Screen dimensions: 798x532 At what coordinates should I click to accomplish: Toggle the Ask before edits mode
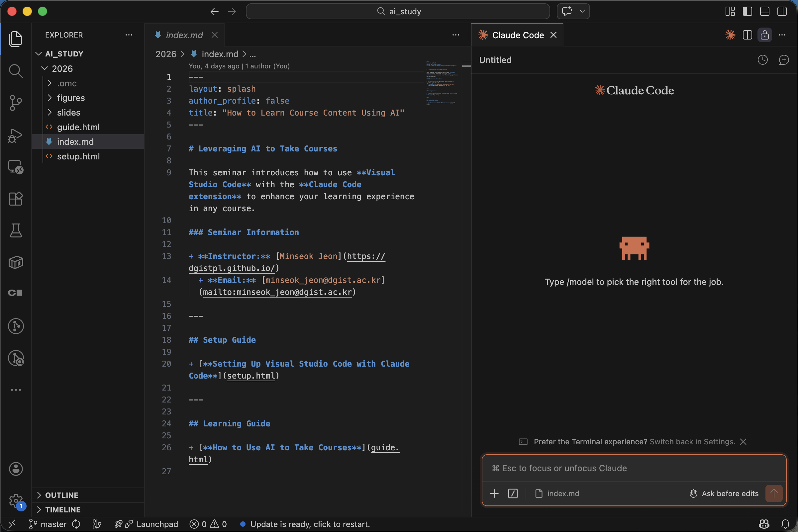724,493
